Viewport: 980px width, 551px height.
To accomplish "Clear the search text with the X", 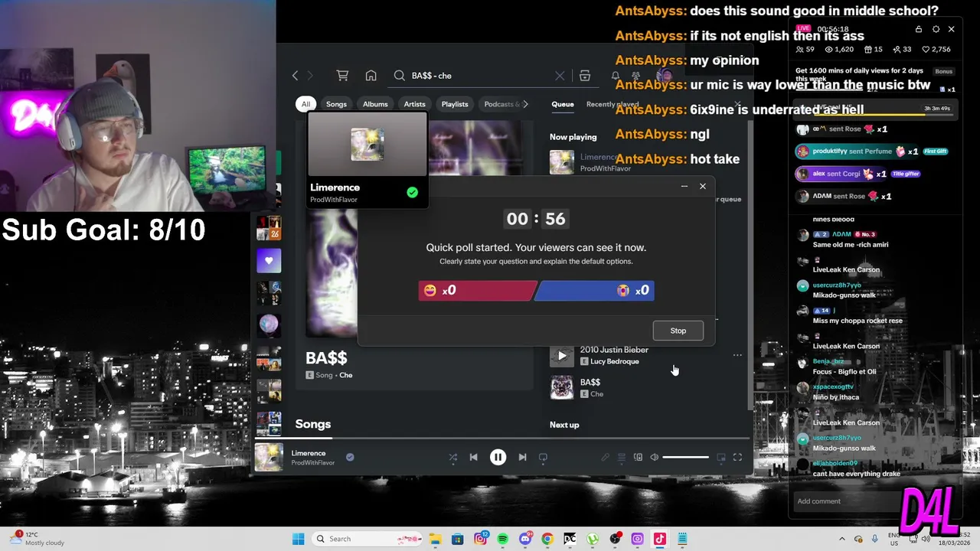I will click(x=560, y=76).
